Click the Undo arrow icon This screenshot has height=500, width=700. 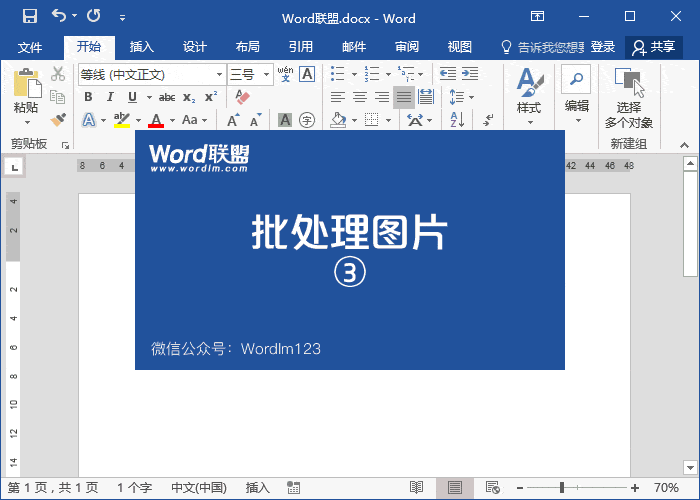click(x=59, y=16)
